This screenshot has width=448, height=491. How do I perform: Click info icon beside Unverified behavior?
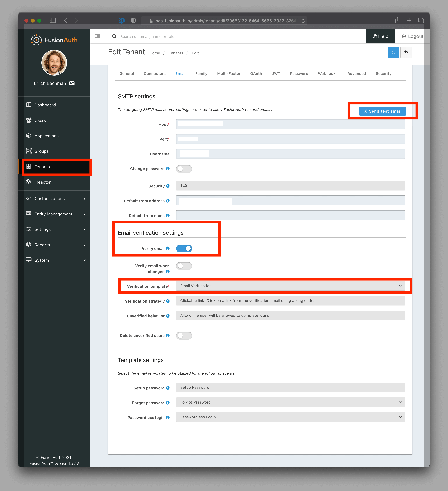(168, 316)
